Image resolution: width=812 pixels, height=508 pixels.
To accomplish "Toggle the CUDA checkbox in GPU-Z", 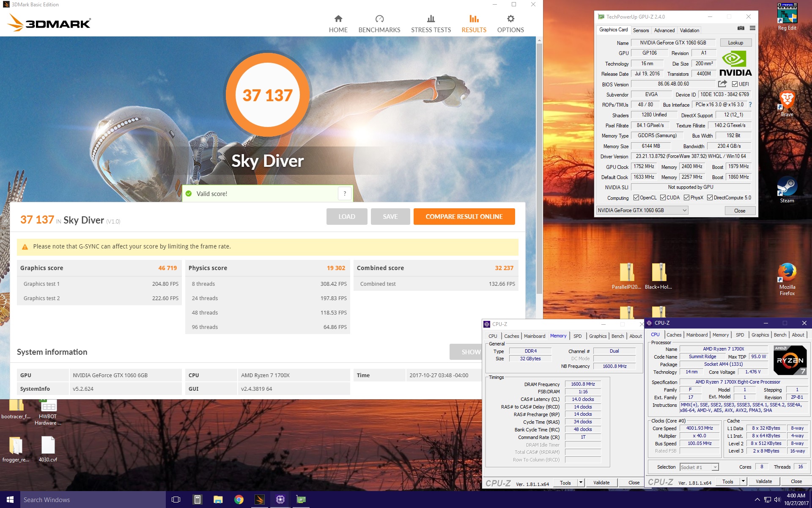I will 663,198.
